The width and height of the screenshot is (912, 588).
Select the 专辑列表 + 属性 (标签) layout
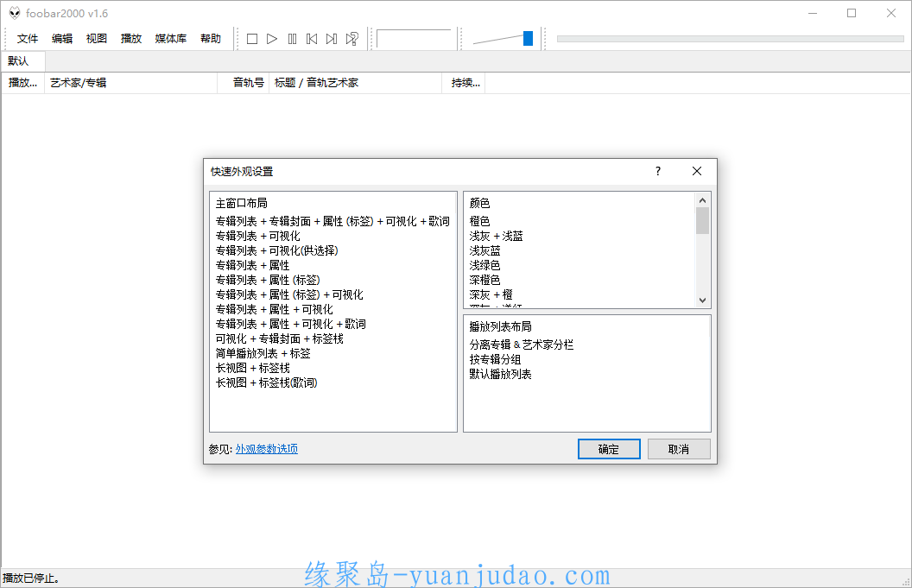[268, 281]
